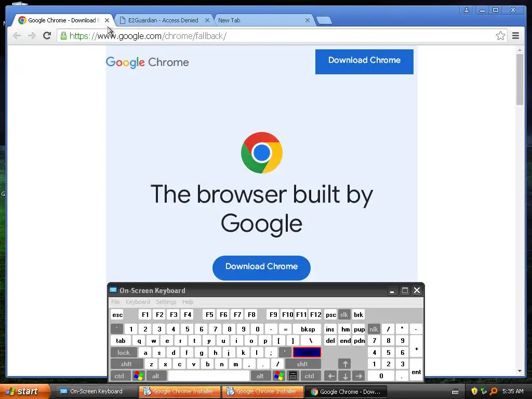Open the On-Screen Keyboard Settings menu
The image size is (532, 399).
pos(166,302)
